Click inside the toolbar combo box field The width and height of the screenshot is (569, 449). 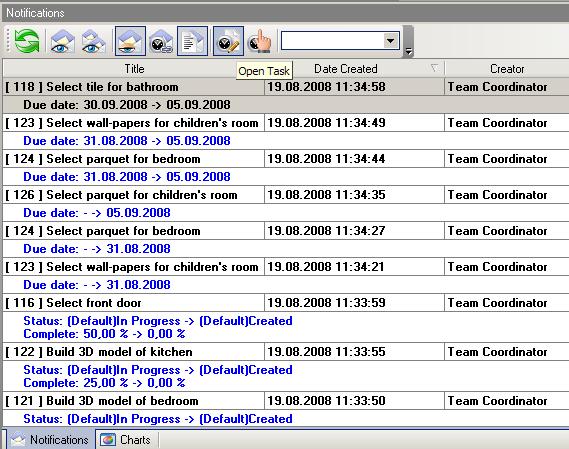pyautogui.click(x=333, y=41)
